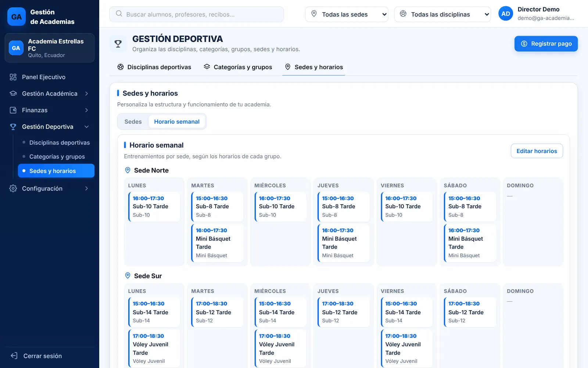
Task: Click the location pin icon in sedes filter
Action: (314, 14)
